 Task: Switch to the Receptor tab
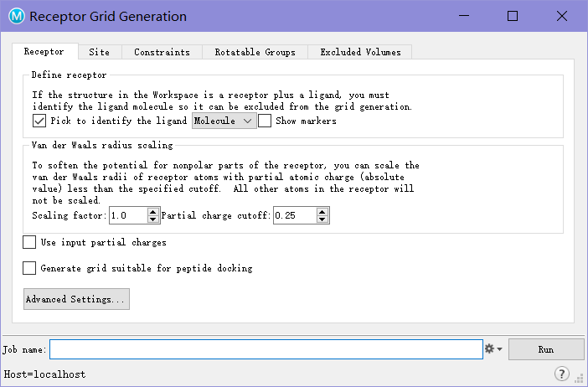click(x=44, y=52)
